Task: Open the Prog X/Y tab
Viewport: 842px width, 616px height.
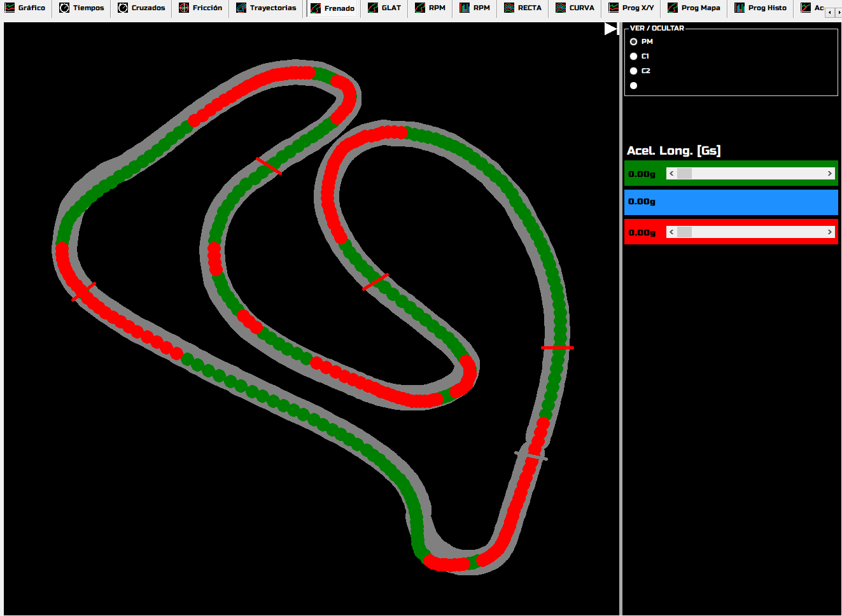Action: (x=631, y=8)
